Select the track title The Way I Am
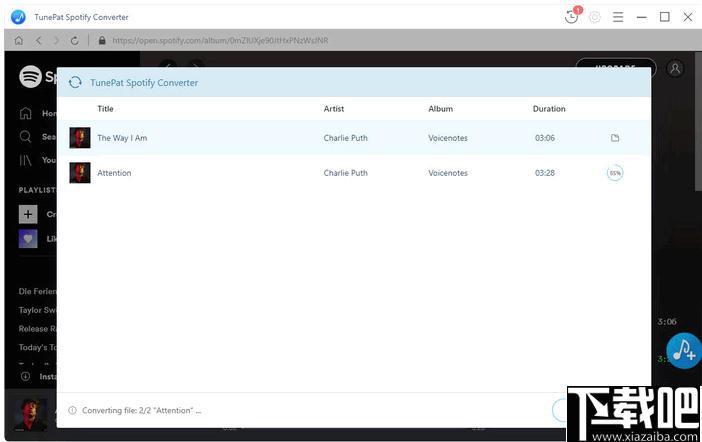This screenshot has width=702, height=442. 122,138
